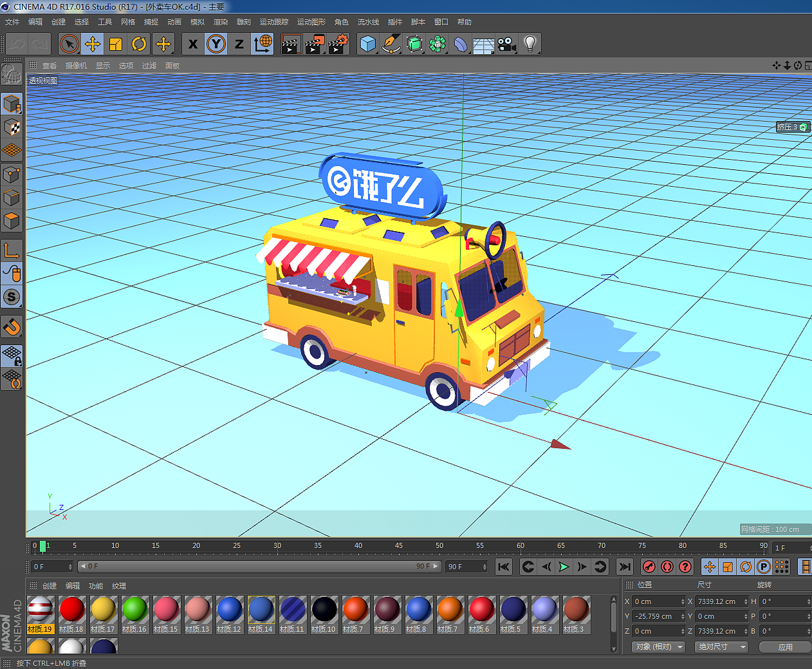The image size is (812, 669).
Task: Toggle Position keyframe recording in timeline bar
Action: click(710, 567)
